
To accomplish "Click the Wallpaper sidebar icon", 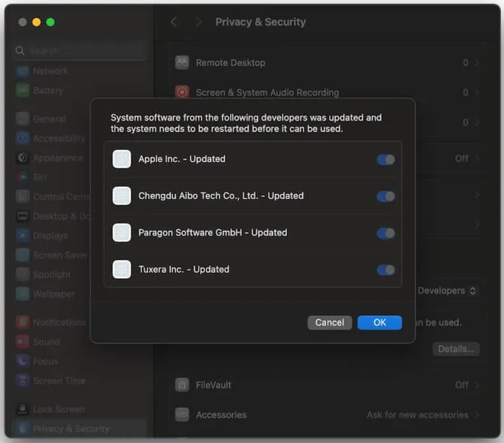I will click(23, 293).
